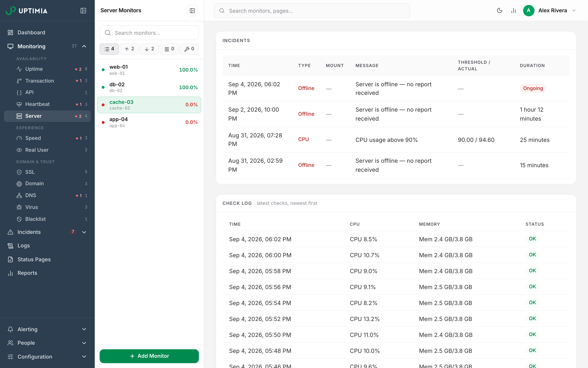Open Dashboard in the sidebar
588x368 pixels.
click(47, 33)
